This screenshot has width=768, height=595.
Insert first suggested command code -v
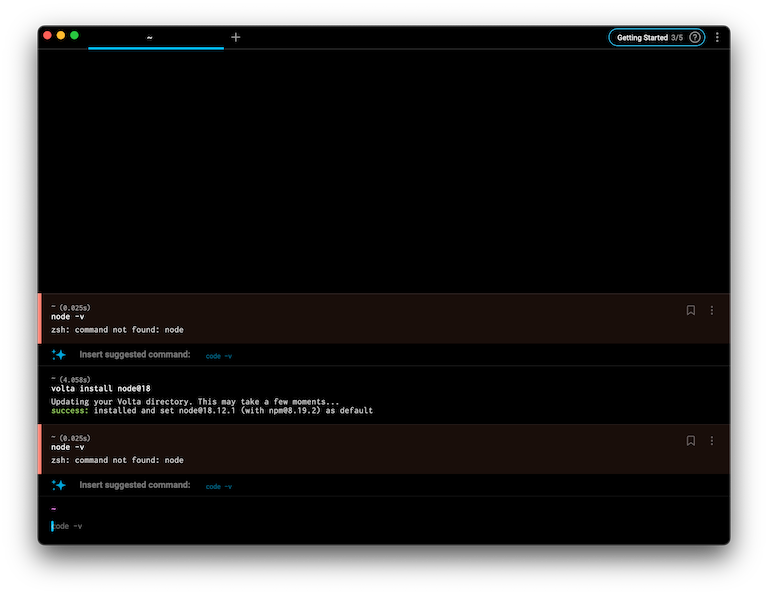tap(218, 356)
